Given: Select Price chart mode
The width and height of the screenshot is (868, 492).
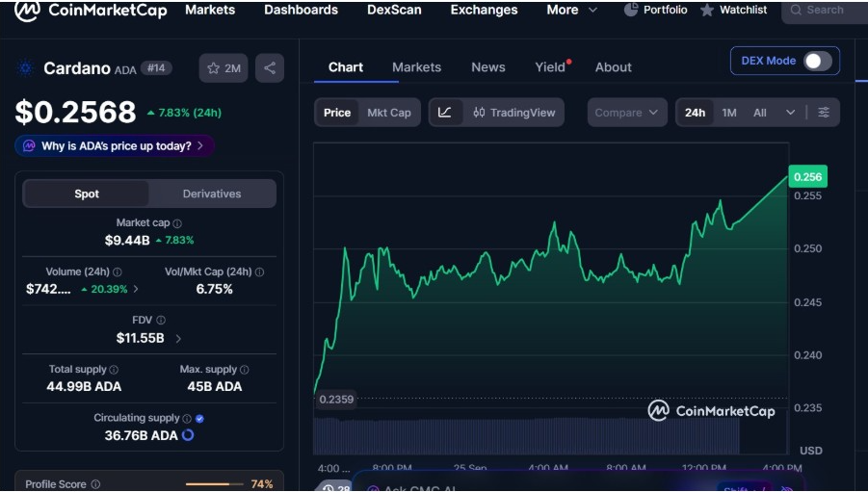Looking at the screenshot, I should click(x=336, y=113).
